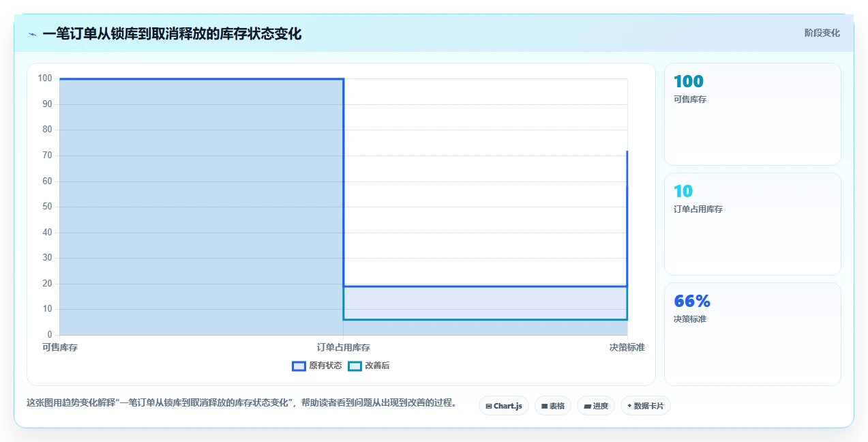Click the 0 tick on the y-axis

(x=50, y=335)
